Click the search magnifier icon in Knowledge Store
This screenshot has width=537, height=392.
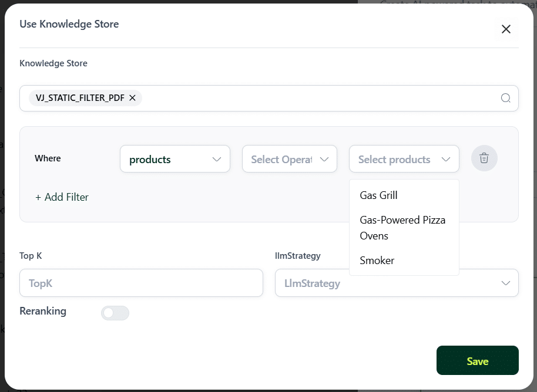point(505,98)
